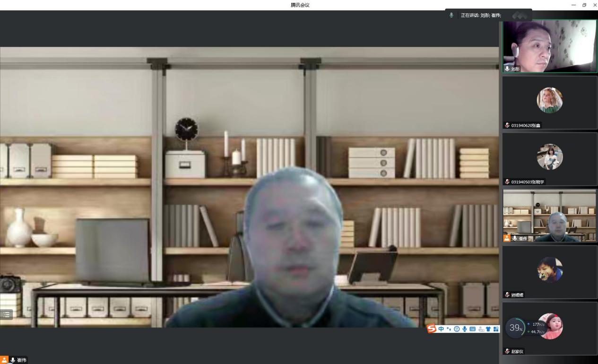
Task: Open the Sogou toolbox grid icon
Action: click(x=496, y=329)
